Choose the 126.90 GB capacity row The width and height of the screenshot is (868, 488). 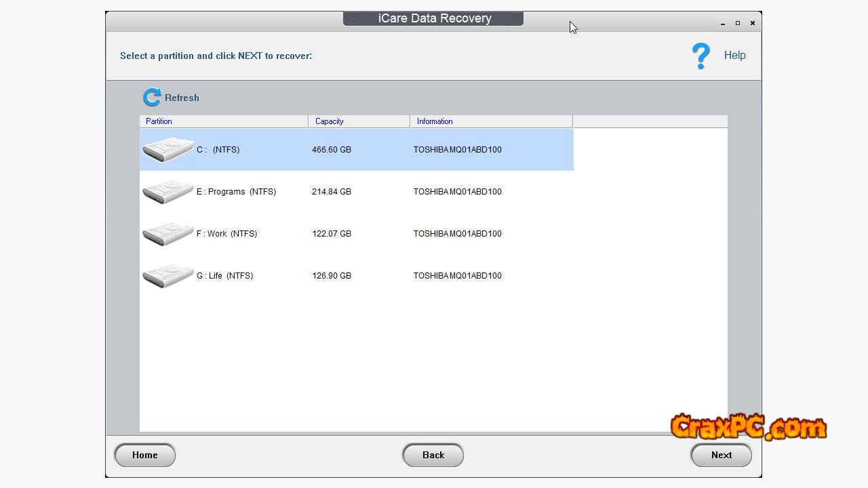pos(332,276)
